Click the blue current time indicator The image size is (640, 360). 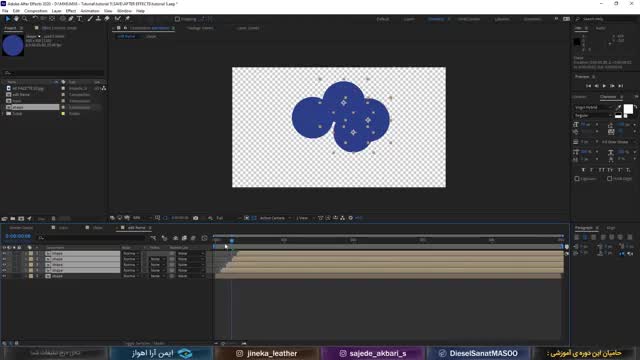click(x=232, y=241)
